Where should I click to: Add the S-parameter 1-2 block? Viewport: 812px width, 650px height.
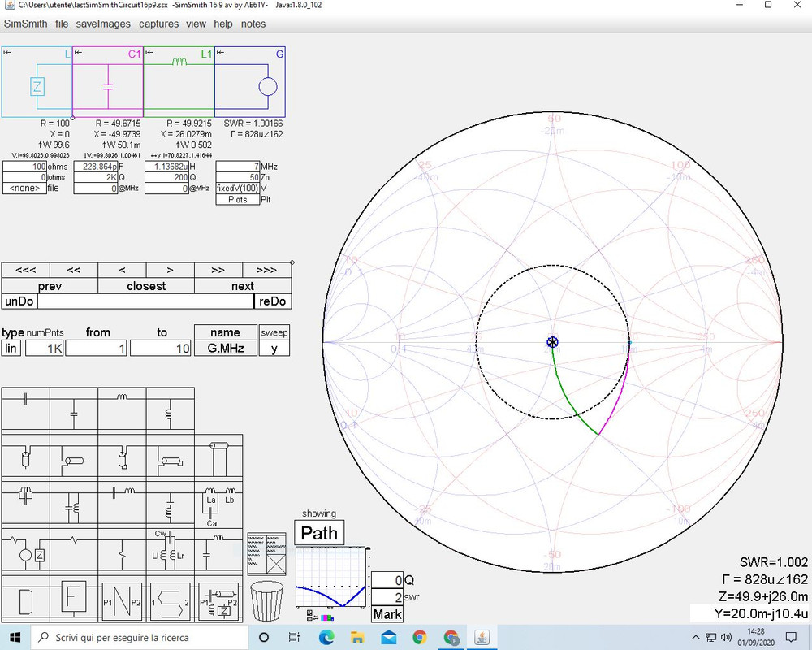tap(171, 601)
